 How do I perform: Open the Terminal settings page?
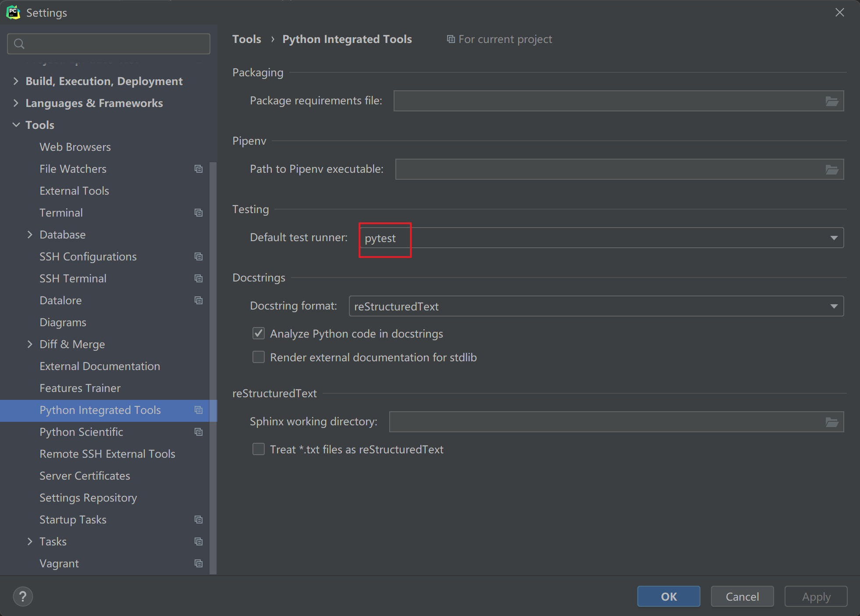coord(61,213)
